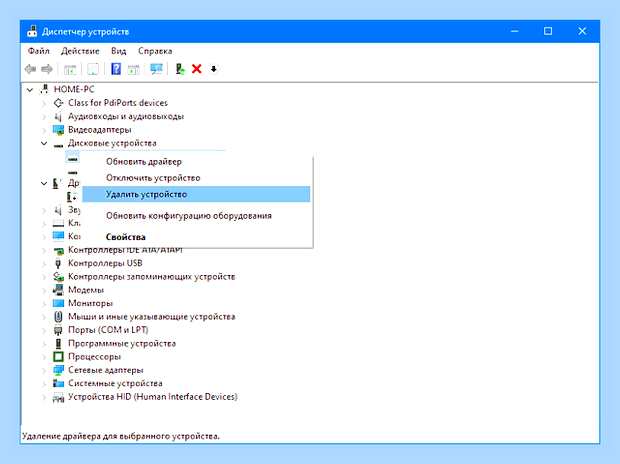The width and height of the screenshot is (620, 464).
Task: Close the Диспетчер устройств window
Action: tap(582, 31)
